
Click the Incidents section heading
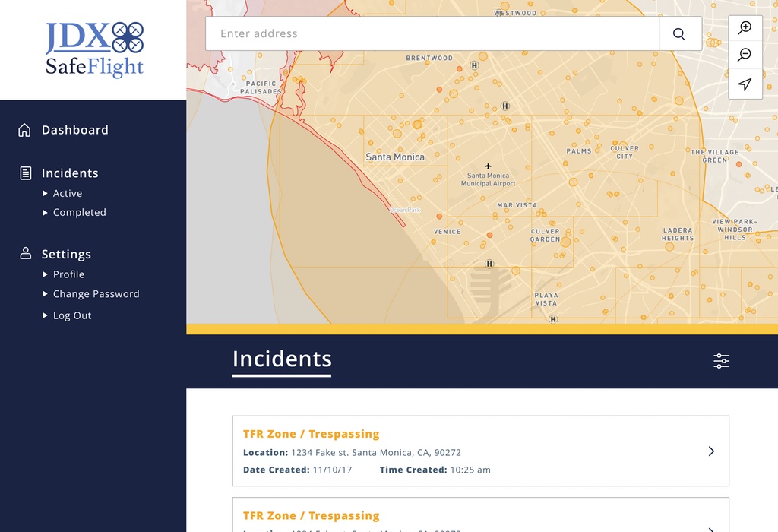tap(282, 359)
